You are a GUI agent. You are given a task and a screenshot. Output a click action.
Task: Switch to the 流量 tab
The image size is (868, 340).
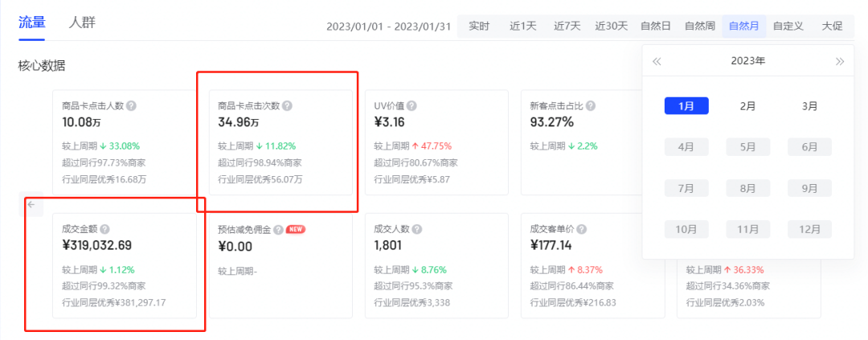tap(31, 23)
